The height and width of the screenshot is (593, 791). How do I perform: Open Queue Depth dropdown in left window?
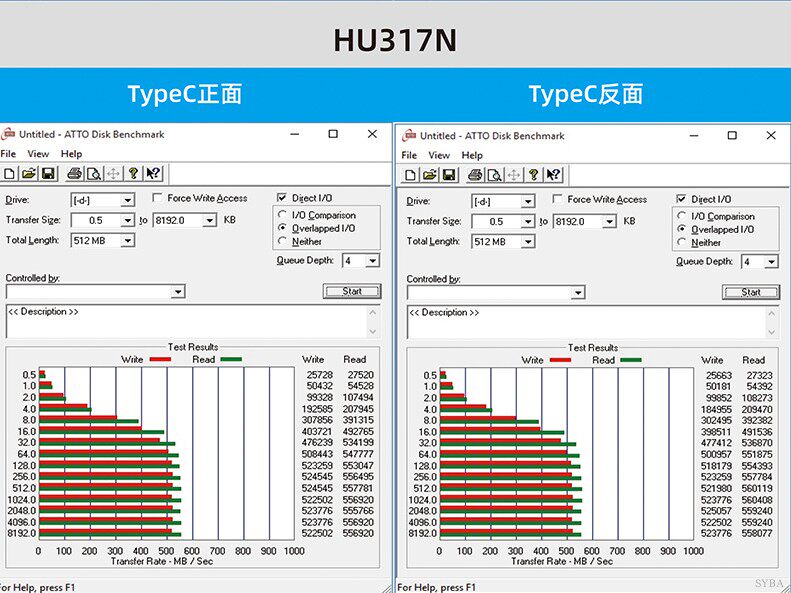373,261
